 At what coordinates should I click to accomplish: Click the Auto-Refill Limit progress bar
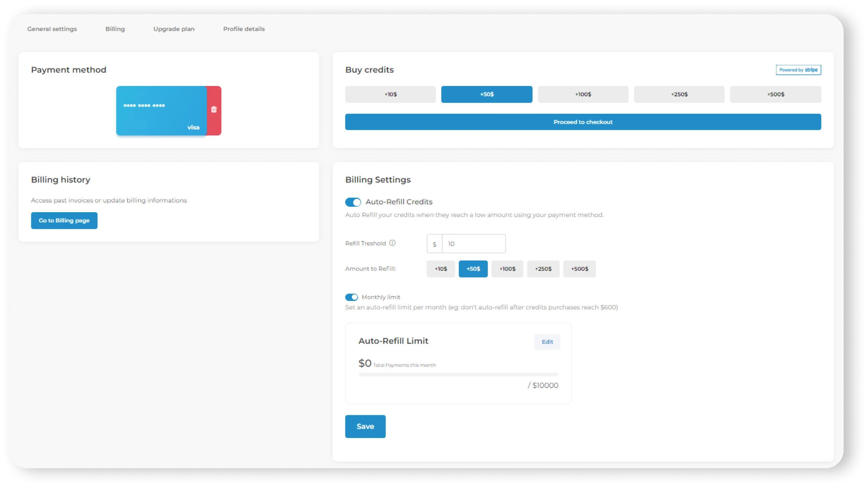point(458,375)
